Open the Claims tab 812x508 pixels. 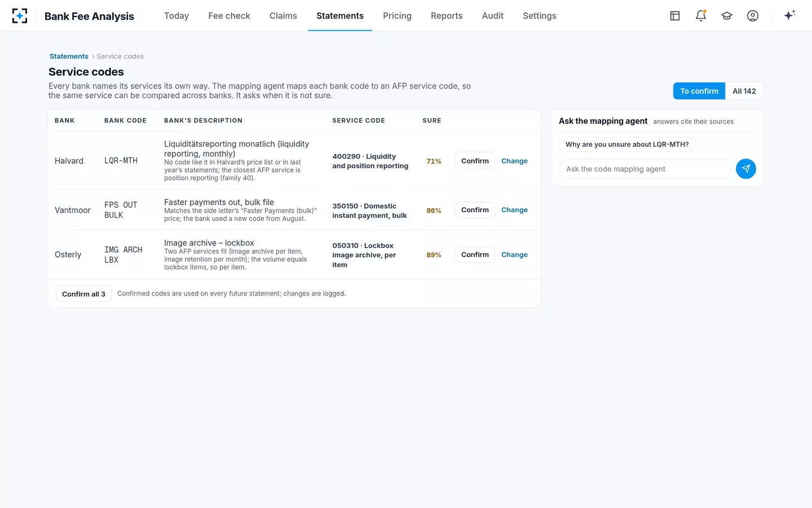pyautogui.click(x=283, y=16)
